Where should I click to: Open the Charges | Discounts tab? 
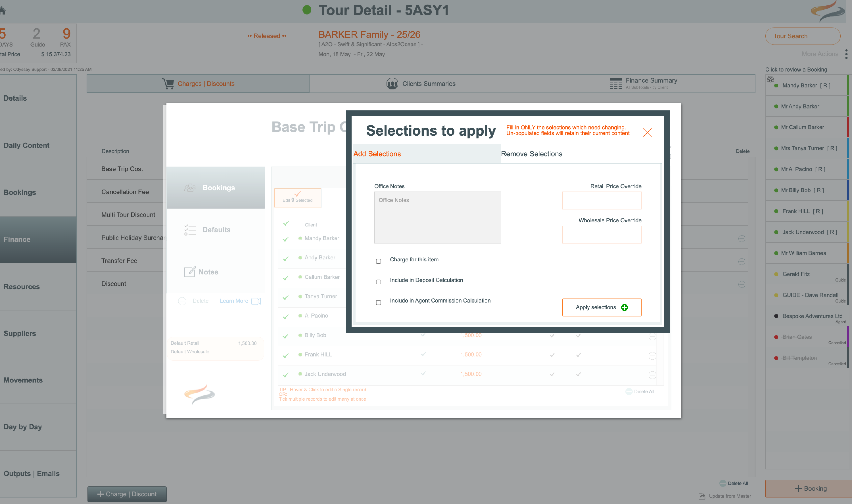coord(198,83)
